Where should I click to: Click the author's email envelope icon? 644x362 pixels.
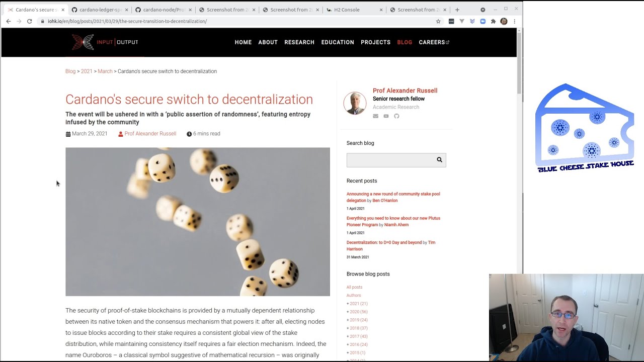[375, 116]
